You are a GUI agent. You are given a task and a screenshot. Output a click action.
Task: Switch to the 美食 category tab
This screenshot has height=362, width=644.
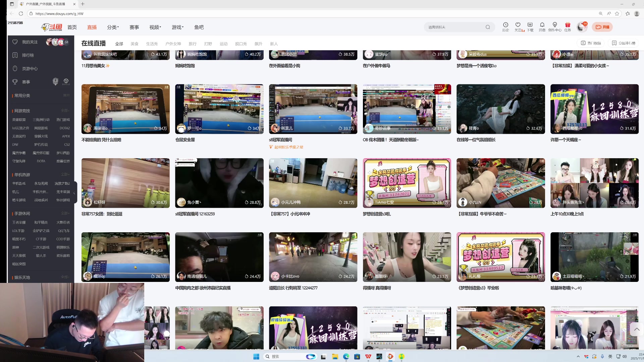coord(135,44)
